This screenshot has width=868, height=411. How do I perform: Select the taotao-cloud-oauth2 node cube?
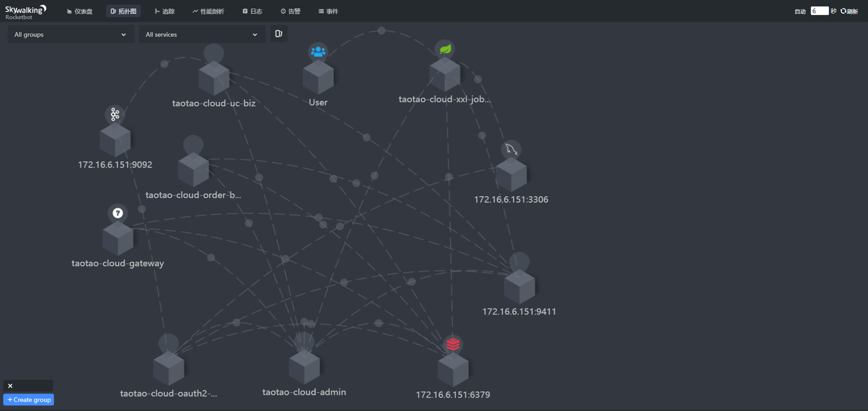(169, 368)
